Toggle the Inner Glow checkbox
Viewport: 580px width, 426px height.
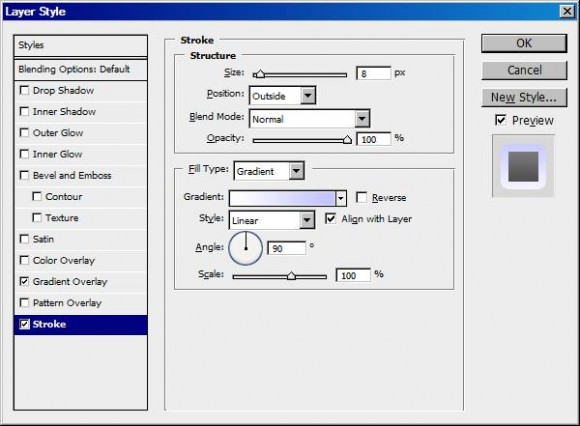click(x=24, y=154)
